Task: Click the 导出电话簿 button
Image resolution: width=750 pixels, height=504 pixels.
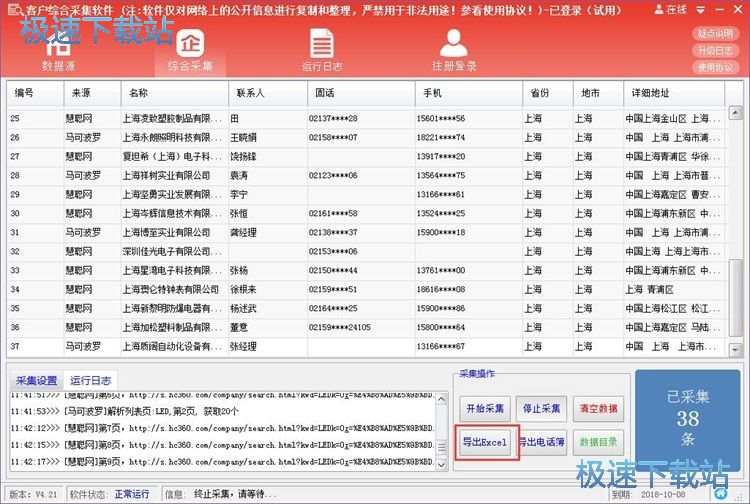Action: (x=541, y=442)
